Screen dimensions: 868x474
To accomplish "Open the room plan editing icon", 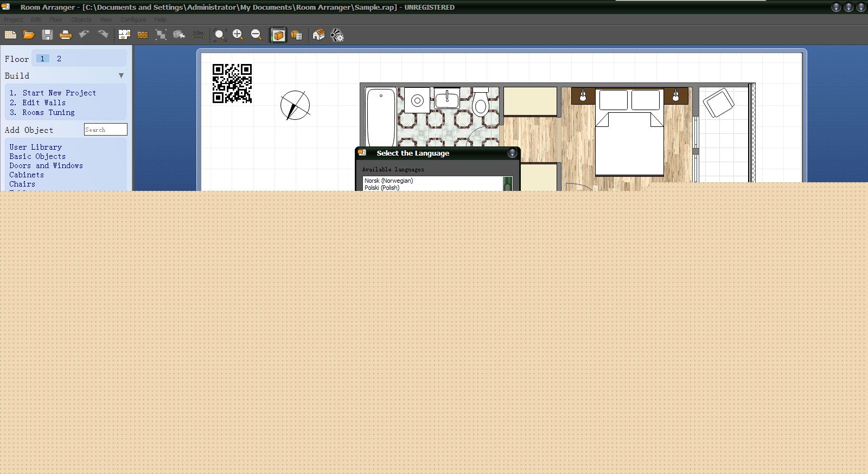I will point(124,35).
